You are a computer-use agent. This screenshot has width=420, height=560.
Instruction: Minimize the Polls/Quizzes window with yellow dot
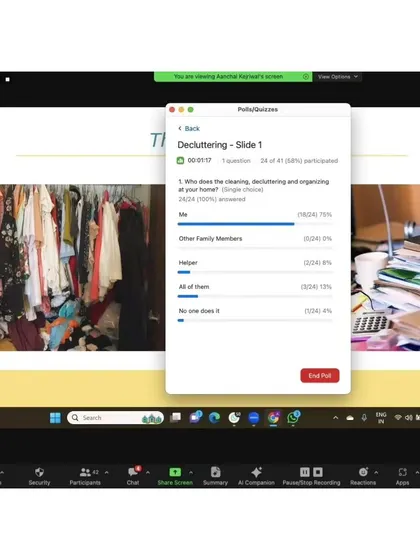[181, 110]
